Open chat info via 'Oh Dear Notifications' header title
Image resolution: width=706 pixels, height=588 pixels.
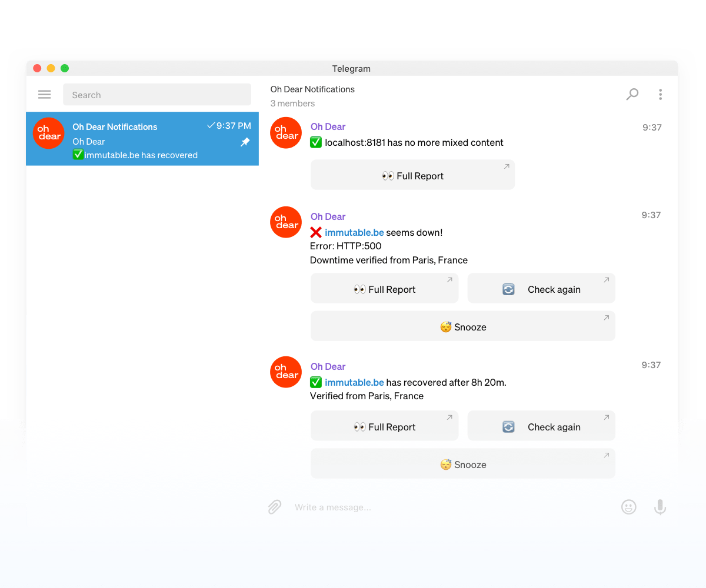[312, 89]
